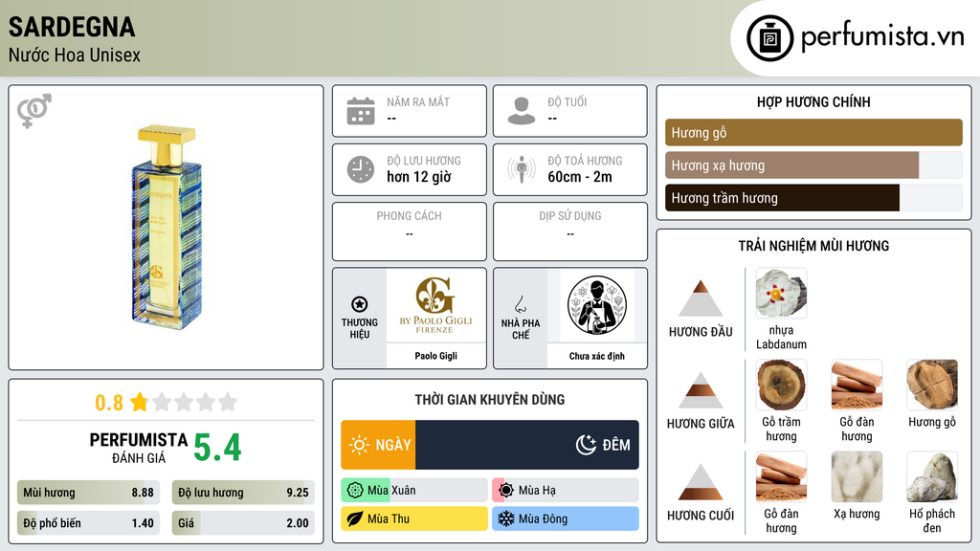Click the Chưa xác định perfumer label
Image resolution: width=980 pixels, height=551 pixels.
pyautogui.click(x=597, y=356)
